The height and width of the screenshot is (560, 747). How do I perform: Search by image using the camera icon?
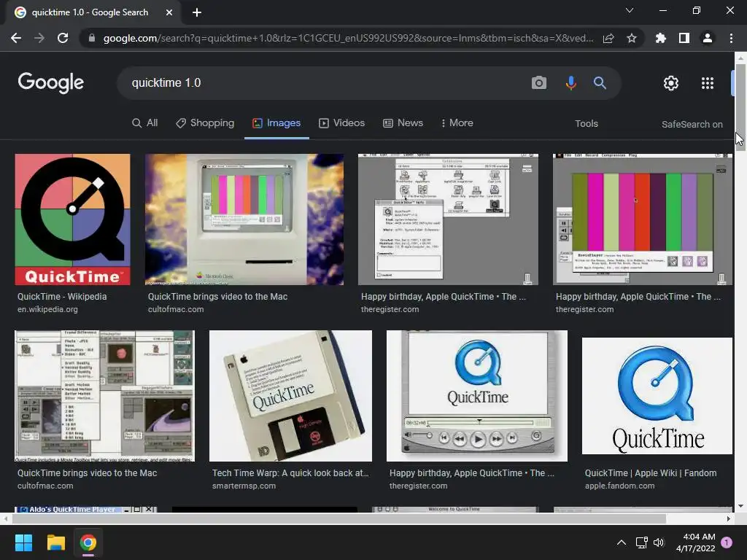click(539, 83)
